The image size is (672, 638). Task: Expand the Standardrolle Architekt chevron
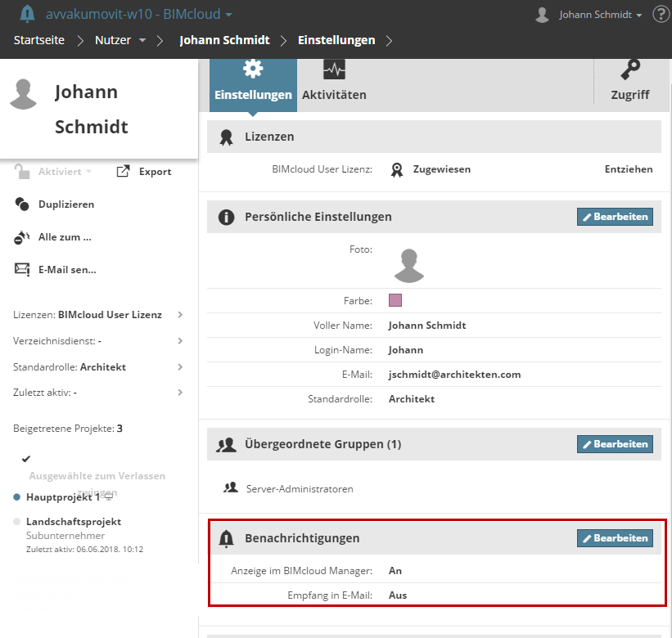click(x=180, y=367)
